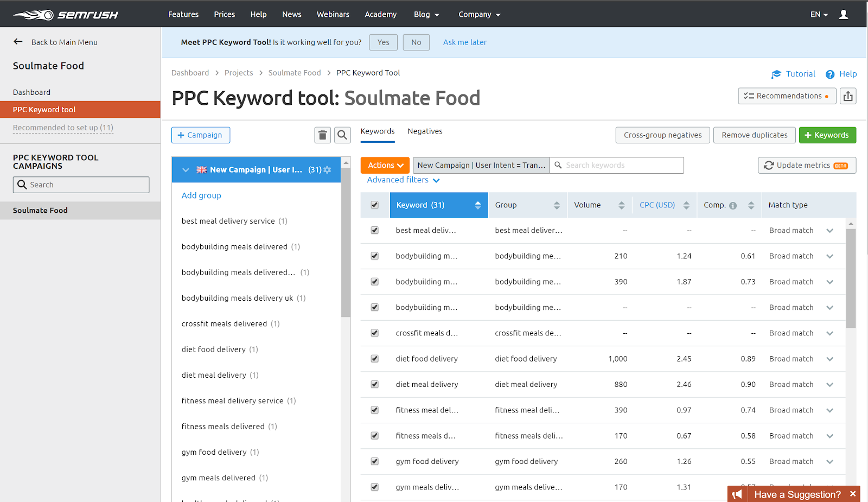Open campaign search with magnifier icon
Viewport: 868px width, 502px height.
(x=342, y=135)
